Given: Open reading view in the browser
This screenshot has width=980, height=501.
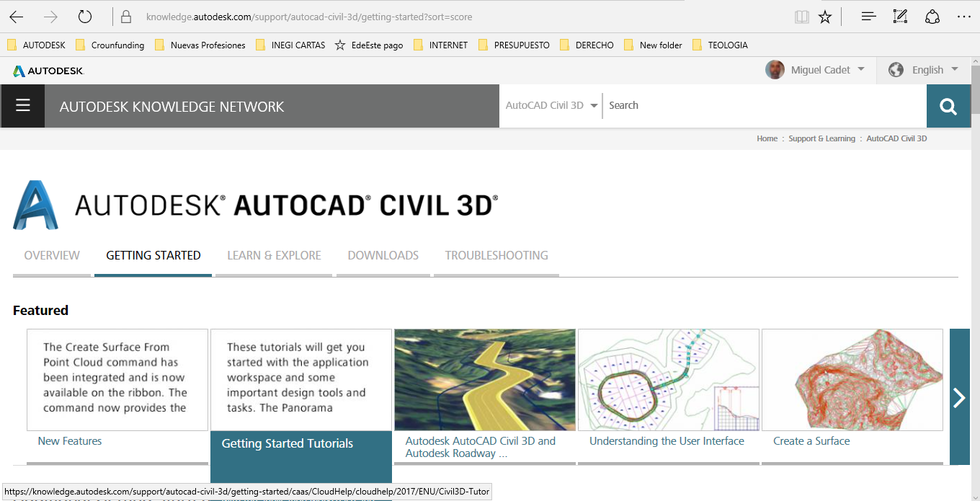Looking at the screenshot, I should (801, 17).
